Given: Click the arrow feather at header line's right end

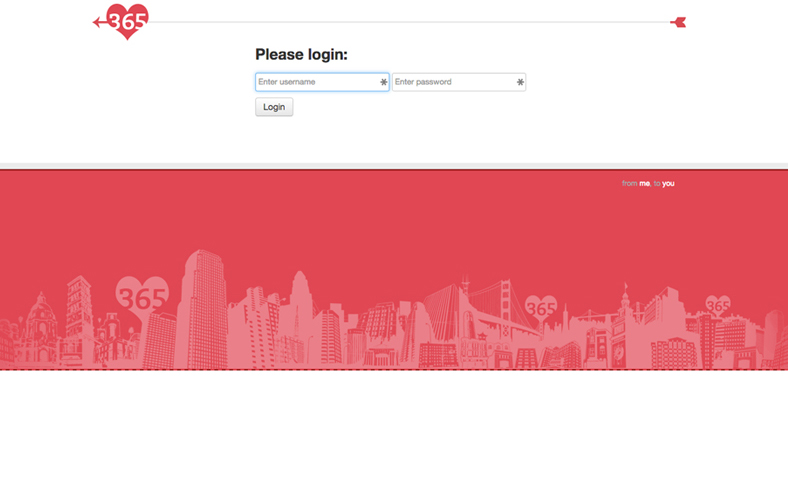Looking at the screenshot, I should [x=679, y=22].
